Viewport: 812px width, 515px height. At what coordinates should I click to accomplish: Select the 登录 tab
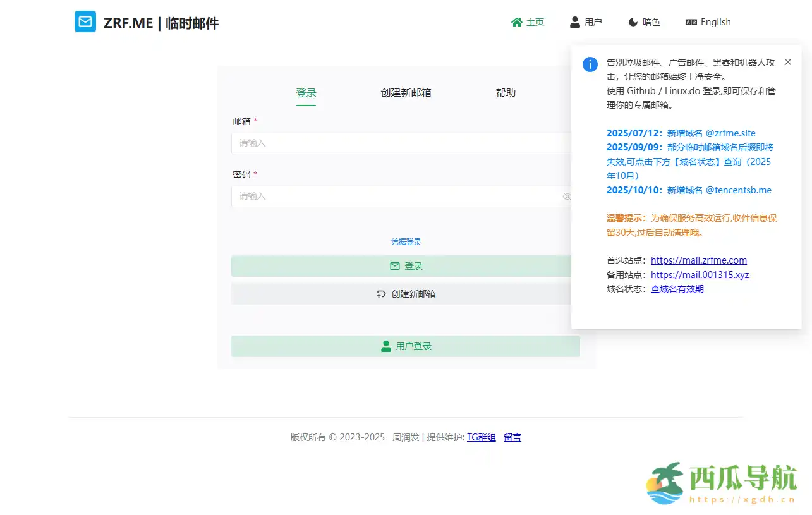(306, 93)
